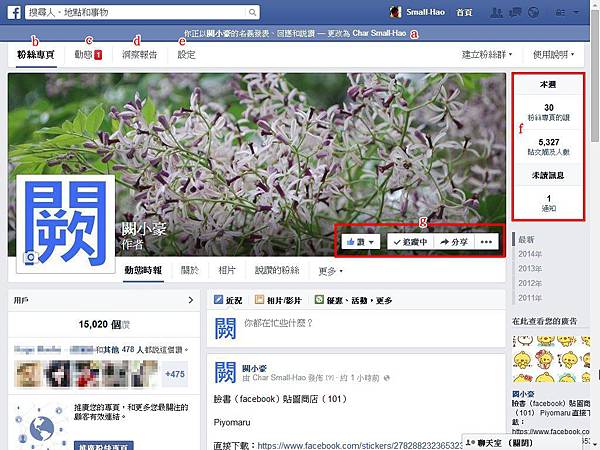Jump to 2012年 on timeline
The width and height of the screenshot is (600, 450).
530,283
